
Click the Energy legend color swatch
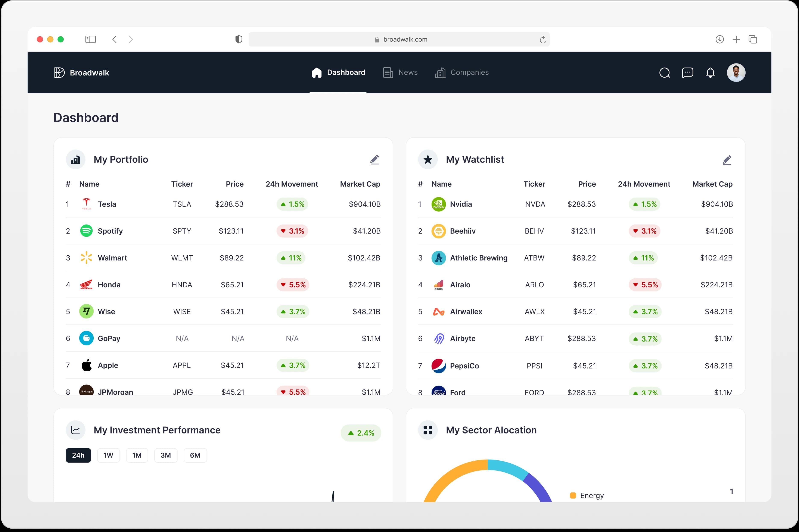(x=573, y=495)
